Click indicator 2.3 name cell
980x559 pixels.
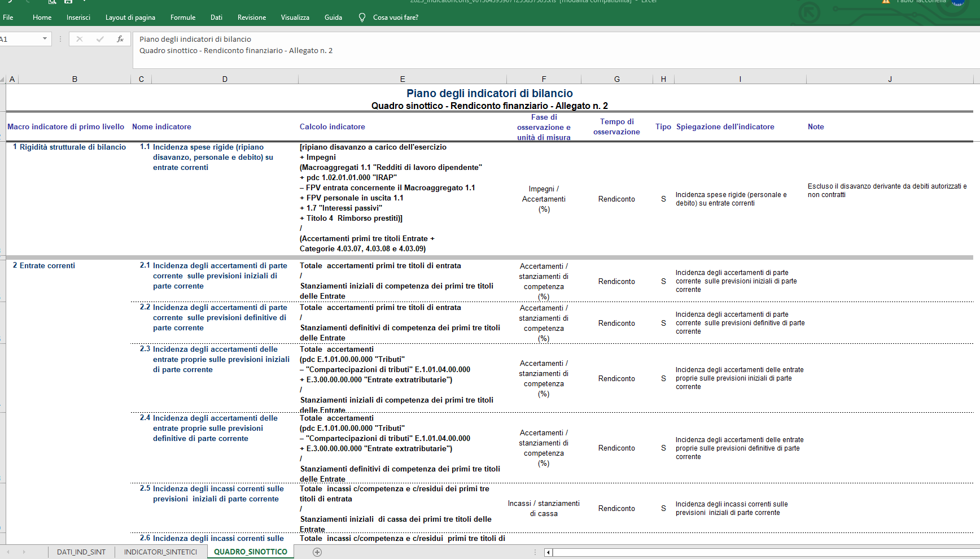coord(221,359)
